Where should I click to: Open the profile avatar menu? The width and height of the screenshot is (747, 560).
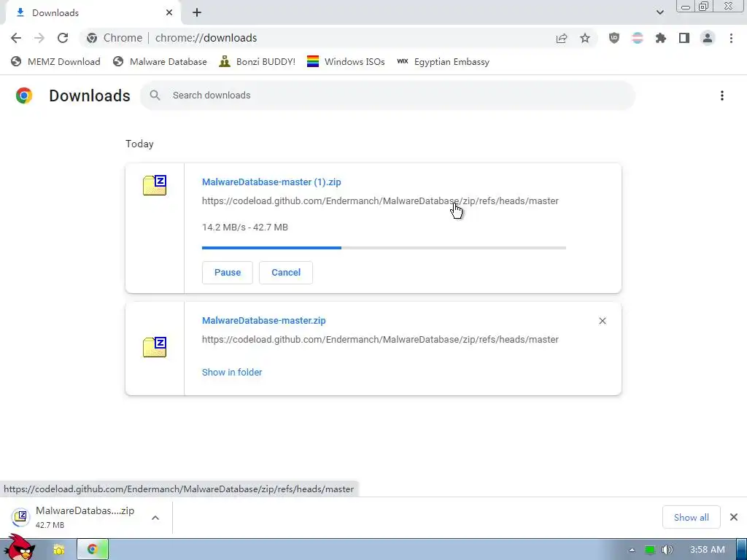click(708, 38)
